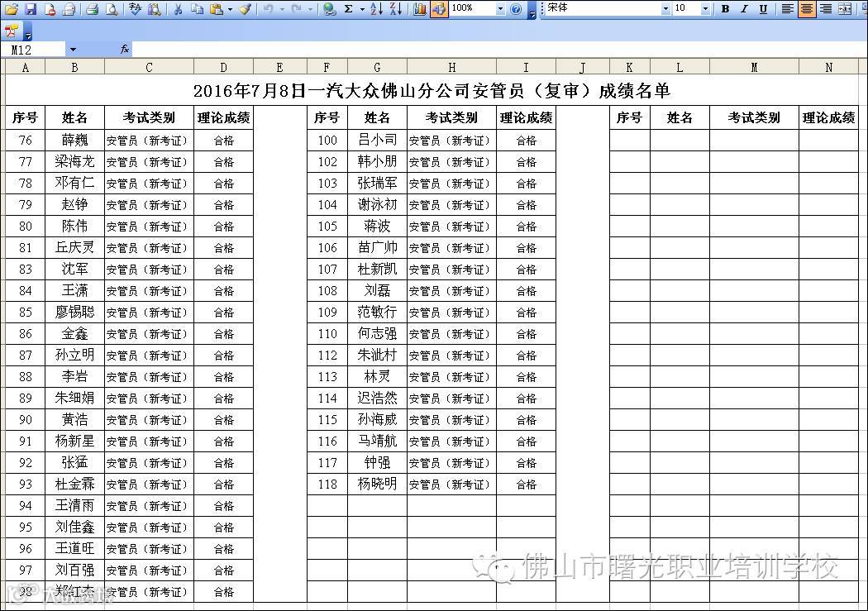
Task: Select column M header
Action: (754, 68)
